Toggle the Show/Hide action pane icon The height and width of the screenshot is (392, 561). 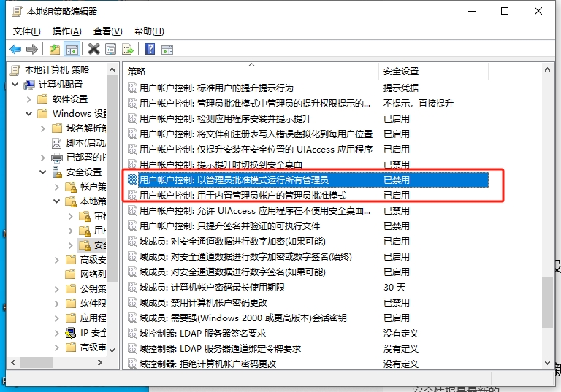click(167, 50)
